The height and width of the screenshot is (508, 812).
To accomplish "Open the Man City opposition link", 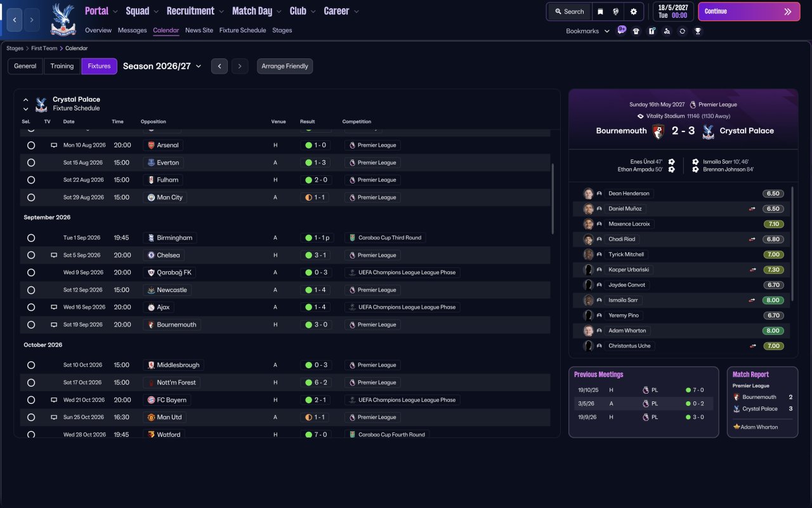I will 165,197.
